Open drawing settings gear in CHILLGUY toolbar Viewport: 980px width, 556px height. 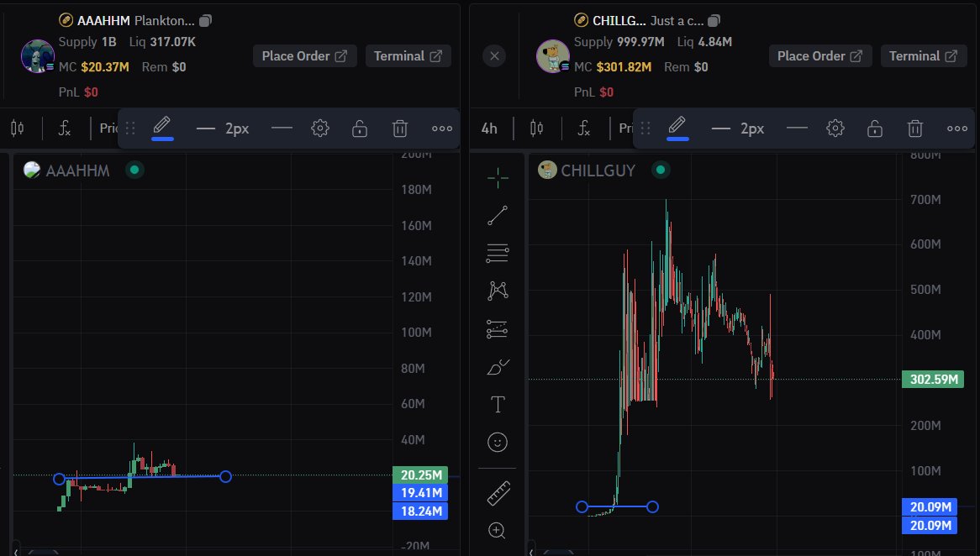pos(835,128)
